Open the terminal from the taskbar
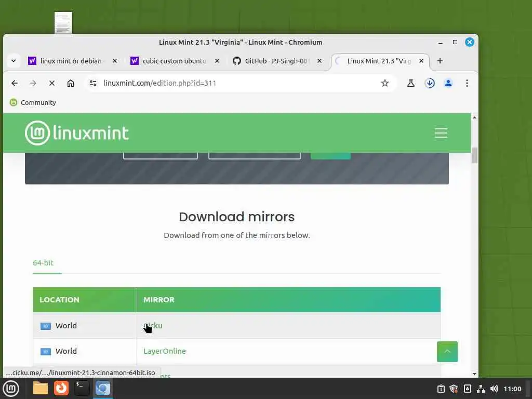Screen dimensions: 532x399 [x=82, y=389]
